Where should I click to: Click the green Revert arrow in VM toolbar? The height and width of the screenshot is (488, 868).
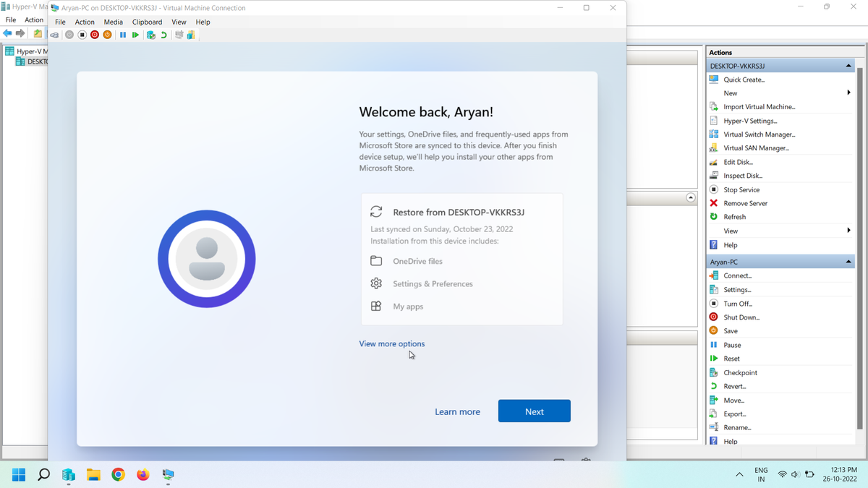click(x=164, y=35)
